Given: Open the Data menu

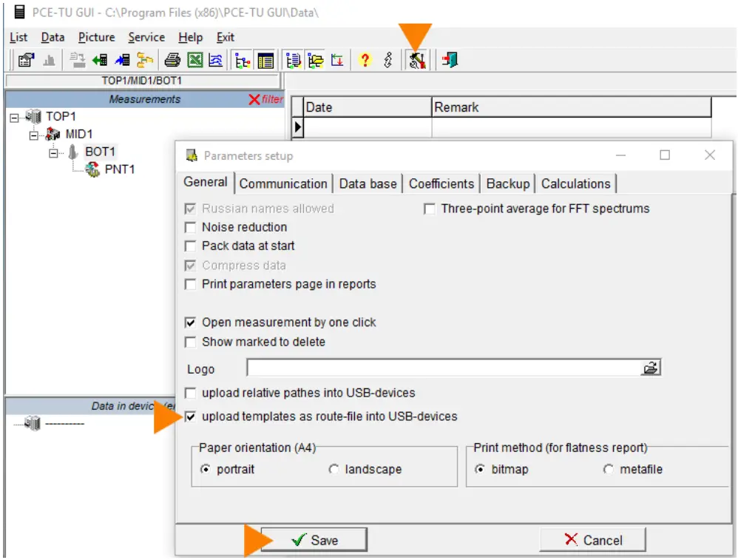Looking at the screenshot, I should [x=53, y=37].
